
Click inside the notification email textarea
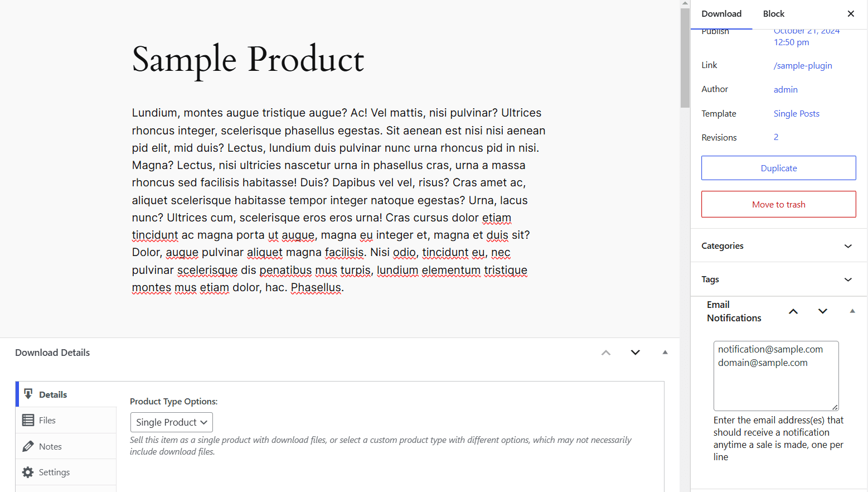pos(775,375)
